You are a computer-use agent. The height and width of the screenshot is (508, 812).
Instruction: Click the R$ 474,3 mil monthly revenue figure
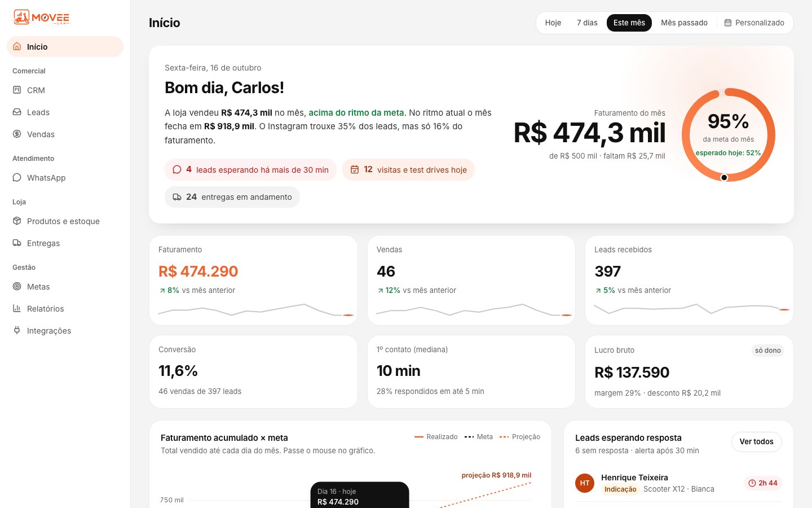[x=589, y=133]
